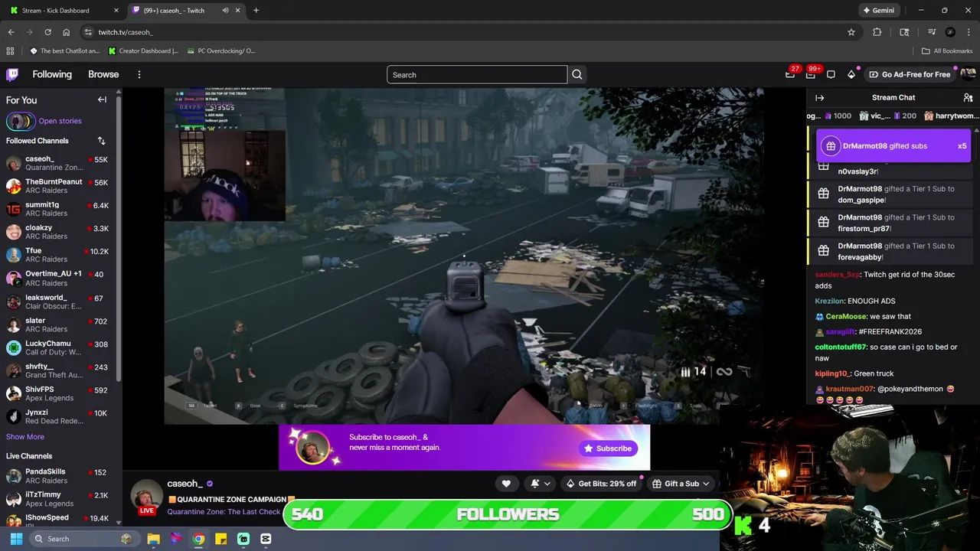
Task: Open the CapCut icon on the taskbar
Action: [x=266, y=539]
